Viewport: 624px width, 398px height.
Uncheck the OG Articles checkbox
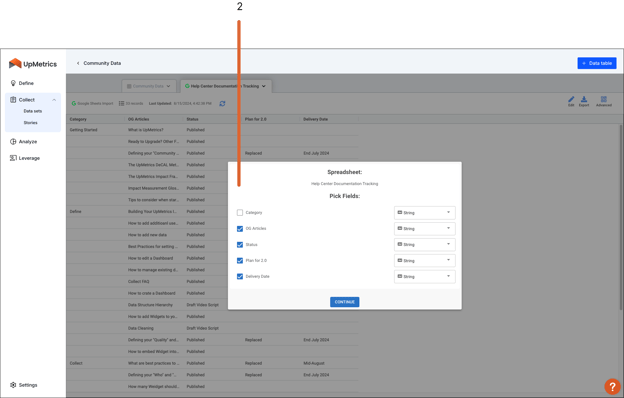[x=240, y=228]
